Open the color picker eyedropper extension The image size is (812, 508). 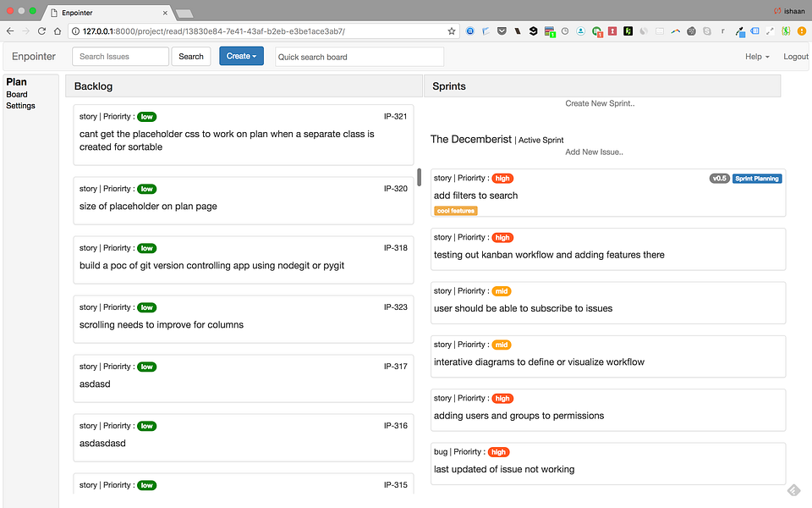click(x=739, y=31)
